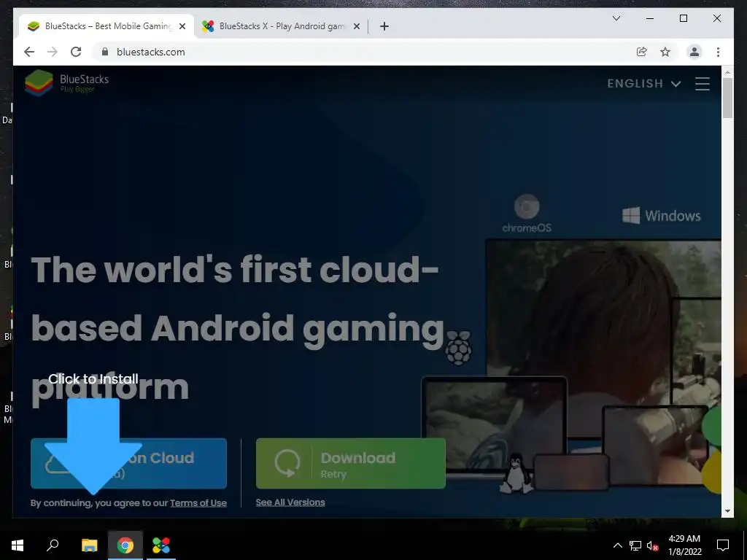Share this page using the share icon
The image size is (747, 560).
point(642,52)
